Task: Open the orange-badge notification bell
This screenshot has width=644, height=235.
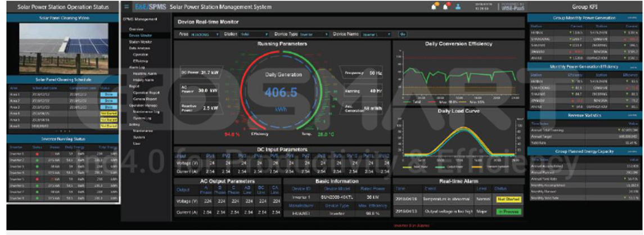Action: pos(434,7)
